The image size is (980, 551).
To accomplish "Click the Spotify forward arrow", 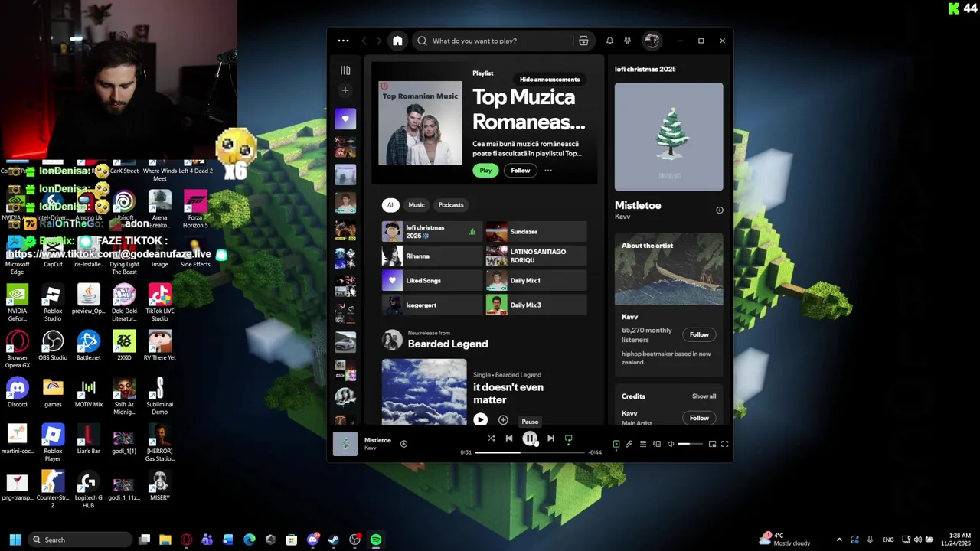I will click(380, 41).
